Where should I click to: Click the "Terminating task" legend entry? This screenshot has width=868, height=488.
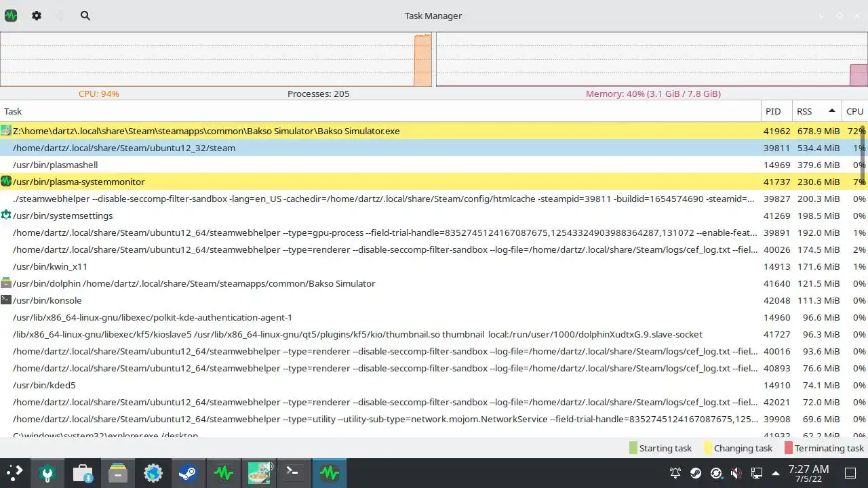tap(824, 448)
